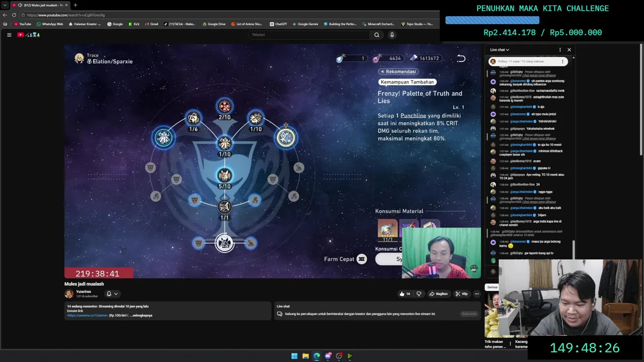Open the video more actions menu
Image resolution: width=644 pixels, height=362 pixels.
(477, 294)
